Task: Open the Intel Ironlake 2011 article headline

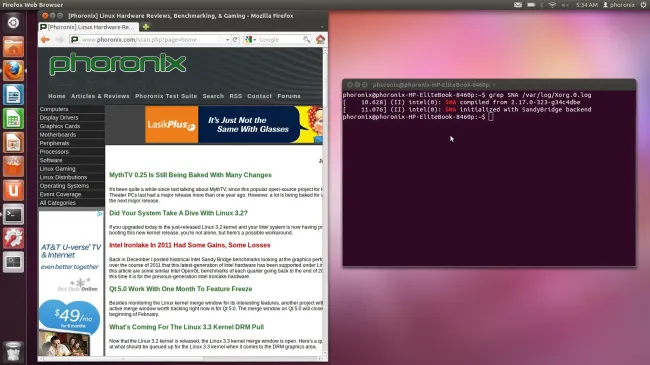Action: [x=189, y=245]
